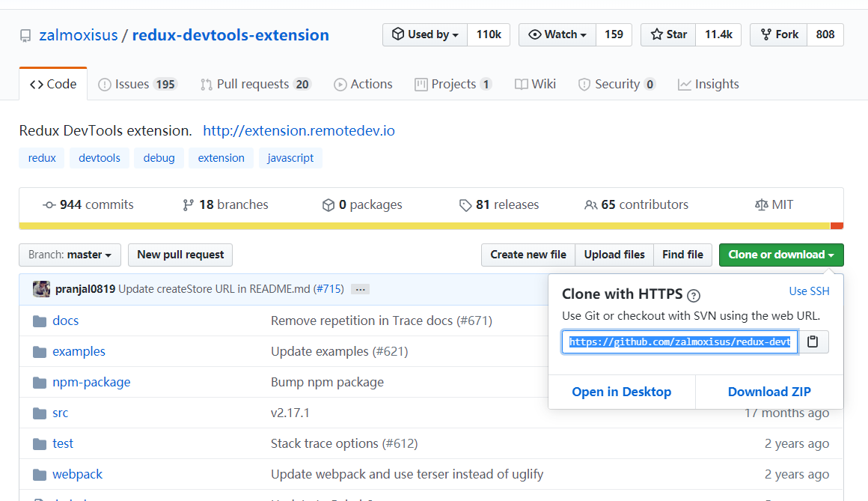
Task: Open the Pull requests tab
Action: [255, 84]
